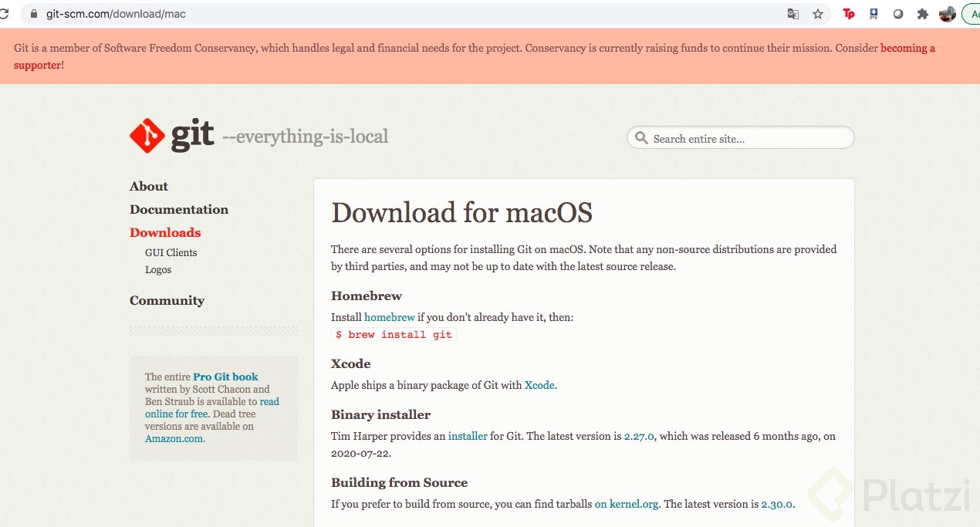This screenshot has height=527, width=980.
Task: Follow the 'read online for free' link
Action: [212, 407]
